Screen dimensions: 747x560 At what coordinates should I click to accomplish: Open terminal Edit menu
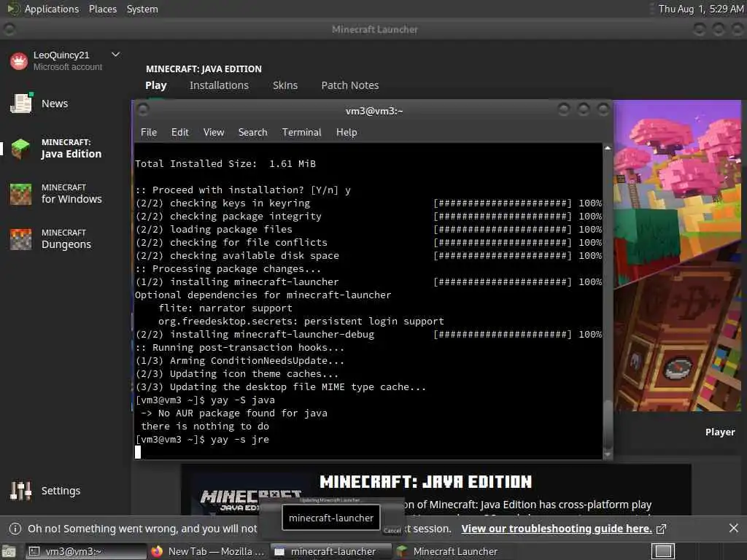(x=179, y=132)
